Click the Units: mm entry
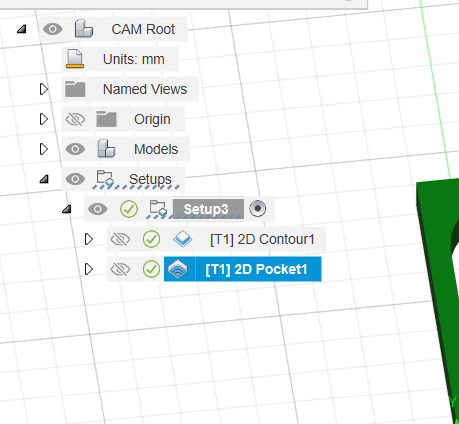The height and width of the screenshot is (424, 459). 133,59
